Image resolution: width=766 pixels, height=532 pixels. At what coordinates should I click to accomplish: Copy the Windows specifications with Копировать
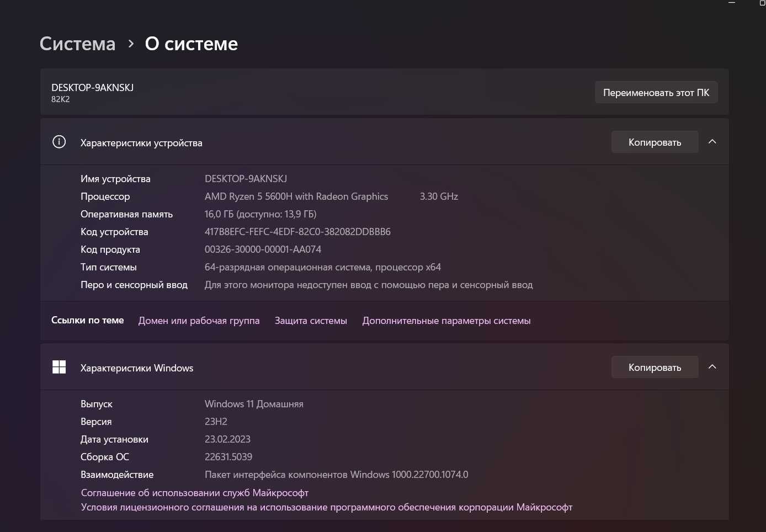(x=655, y=367)
